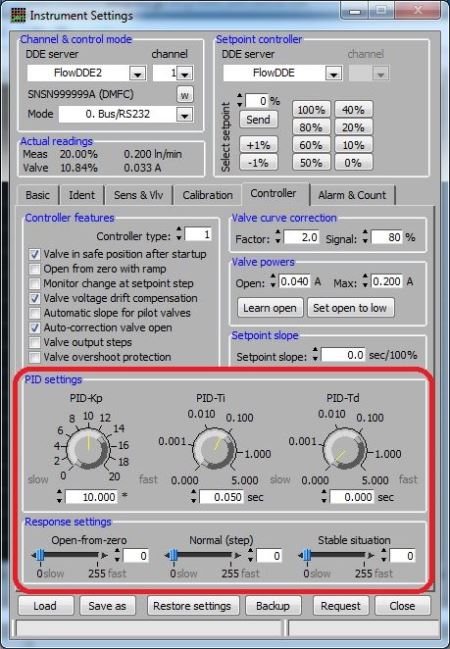Screen dimensions: 450x649
Task: Click the valve curve Signal percent field
Action: coord(387,238)
